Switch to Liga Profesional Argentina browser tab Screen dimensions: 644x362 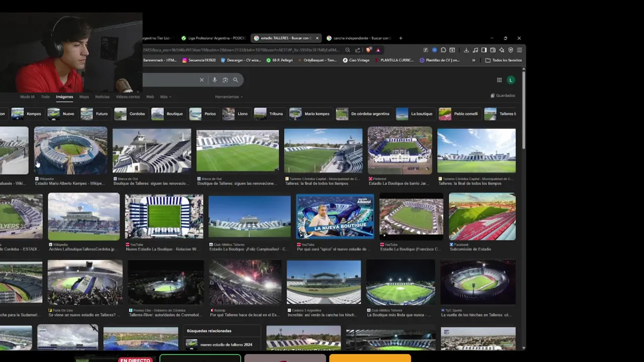point(213,38)
